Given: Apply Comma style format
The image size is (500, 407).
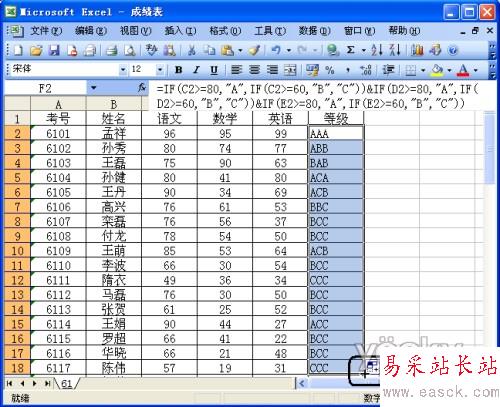Looking at the screenshot, I should [x=348, y=70].
